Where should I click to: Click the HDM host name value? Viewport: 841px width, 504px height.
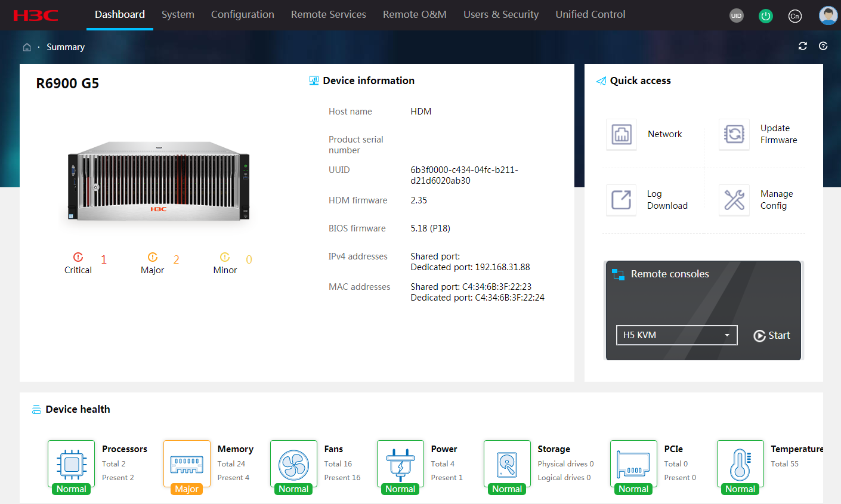coord(421,112)
